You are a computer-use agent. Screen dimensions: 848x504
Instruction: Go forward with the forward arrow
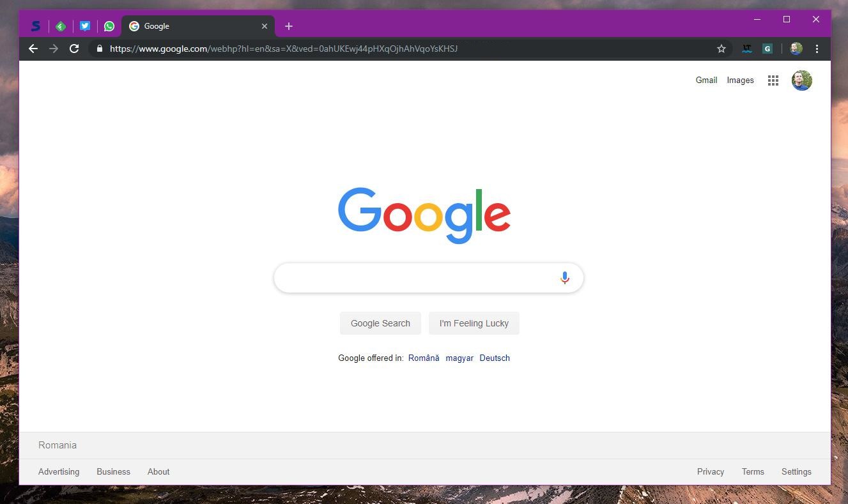pyautogui.click(x=54, y=49)
